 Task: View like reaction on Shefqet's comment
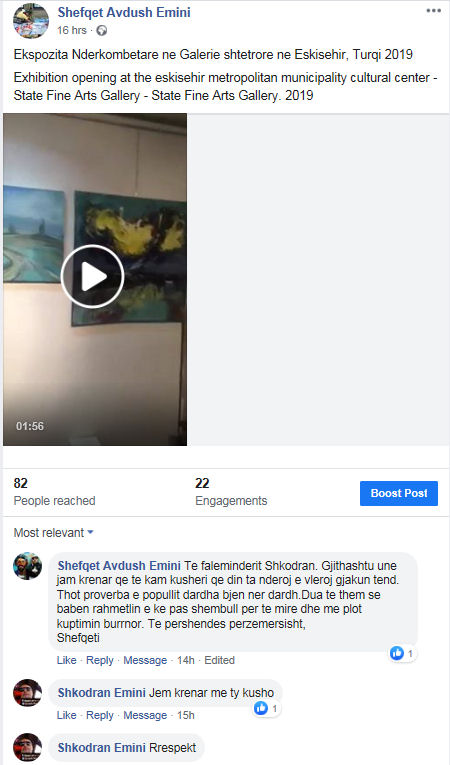click(x=402, y=653)
